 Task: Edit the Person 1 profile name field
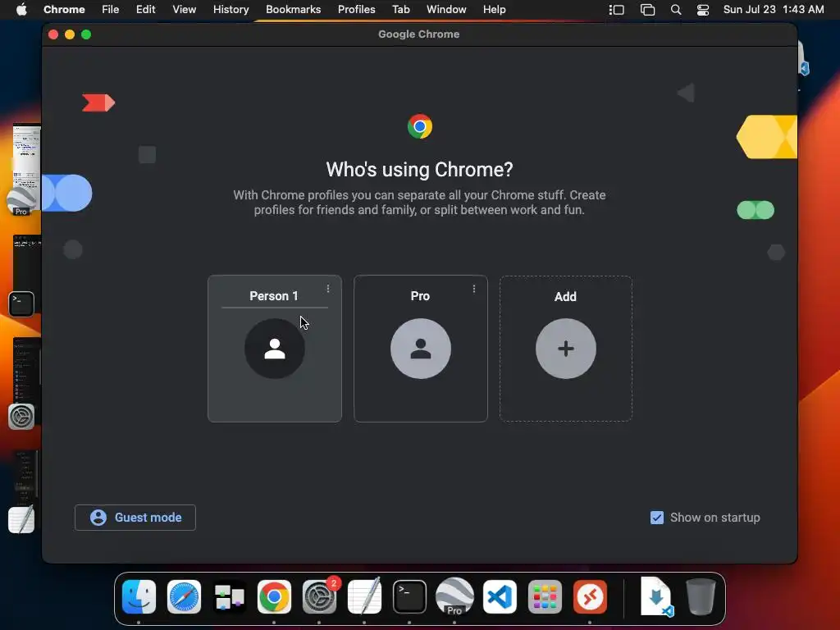(274, 296)
